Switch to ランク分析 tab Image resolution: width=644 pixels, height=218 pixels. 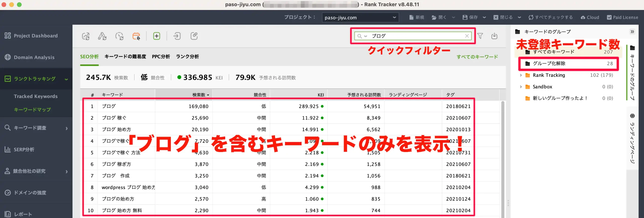pyautogui.click(x=187, y=57)
